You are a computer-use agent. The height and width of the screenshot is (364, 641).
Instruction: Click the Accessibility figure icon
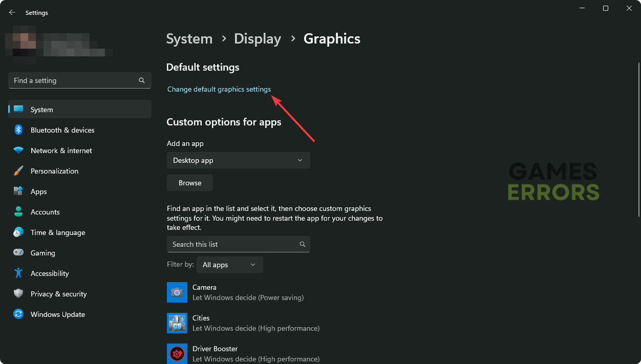18,273
